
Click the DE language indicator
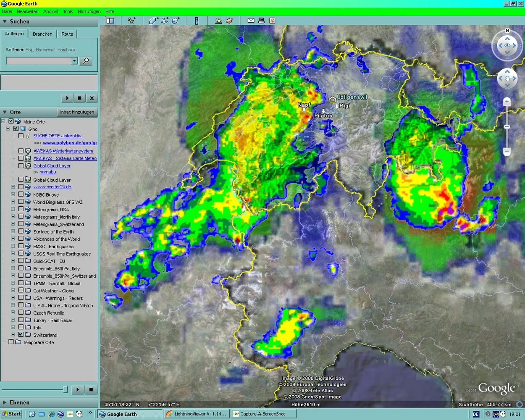click(x=476, y=414)
